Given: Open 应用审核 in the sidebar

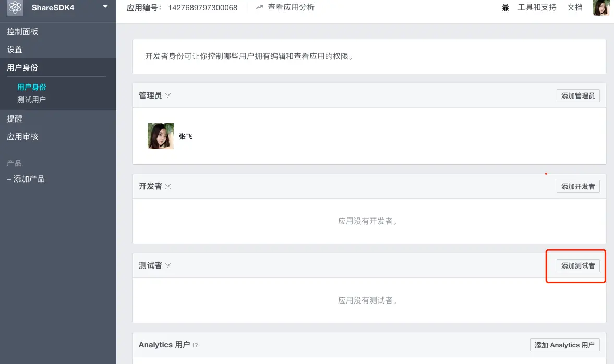Looking at the screenshot, I should (x=22, y=137).
